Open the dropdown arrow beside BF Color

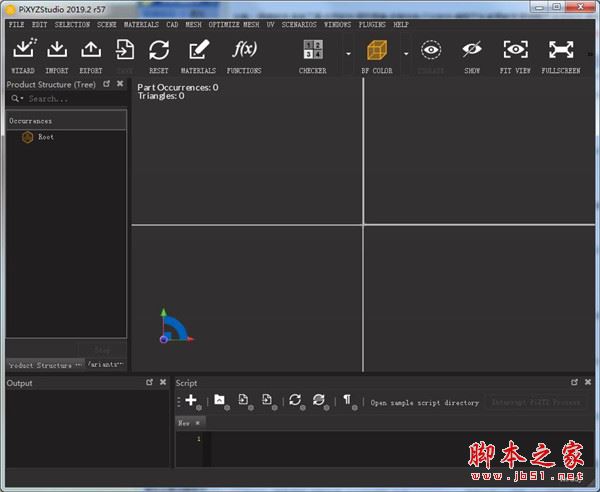click(406, 54)
